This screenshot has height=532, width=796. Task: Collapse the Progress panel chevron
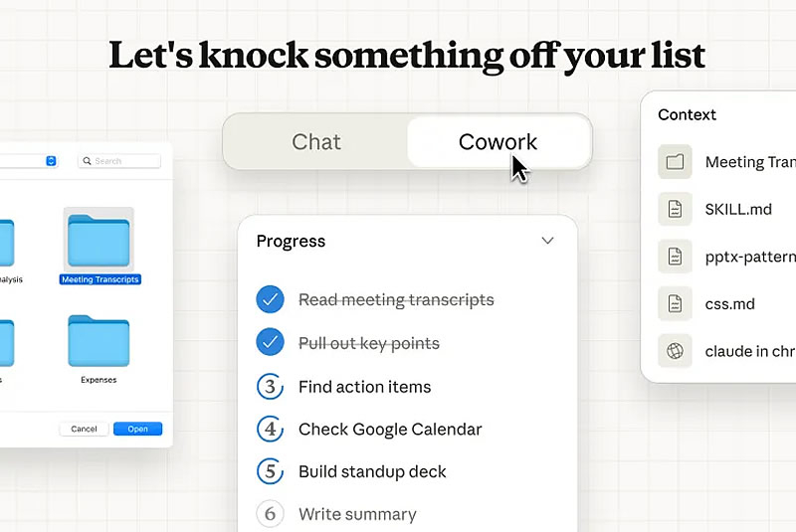(547, 241)
